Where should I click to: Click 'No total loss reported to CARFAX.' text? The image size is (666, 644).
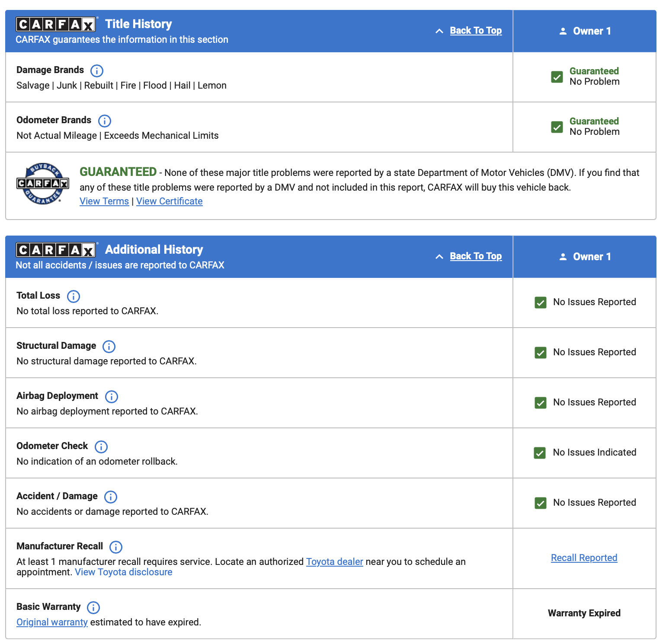pos(87,311)
